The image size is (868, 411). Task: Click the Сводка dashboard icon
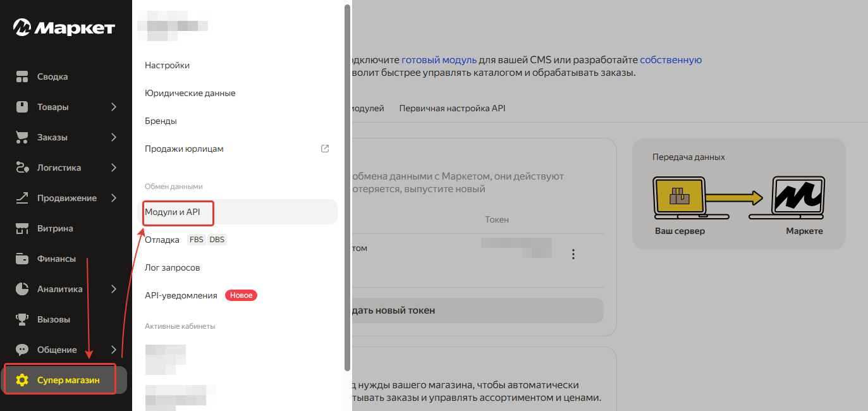click(x=22, y=77)
